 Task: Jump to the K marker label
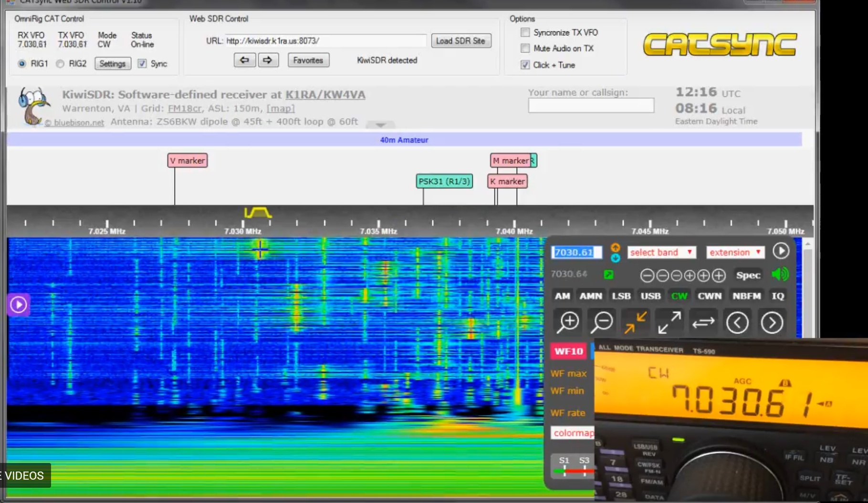pyautogui.click(x=507, y=181)
